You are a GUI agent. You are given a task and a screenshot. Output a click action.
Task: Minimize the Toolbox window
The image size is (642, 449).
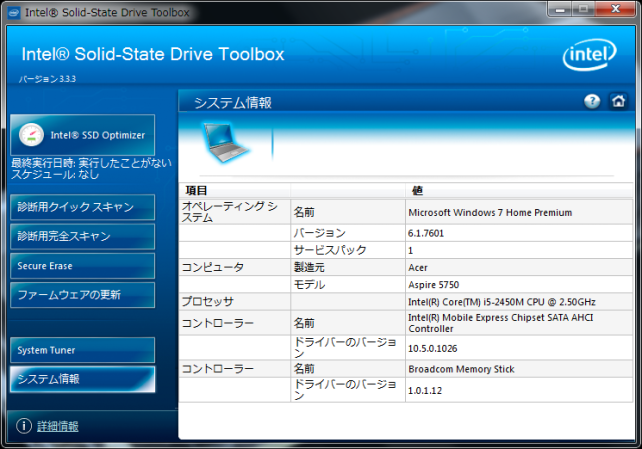click(x=560, y=9)
